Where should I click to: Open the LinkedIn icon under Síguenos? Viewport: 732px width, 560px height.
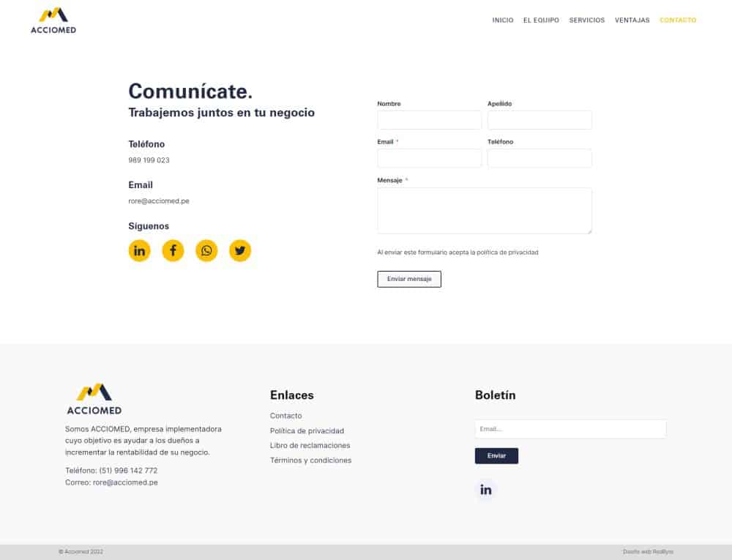(139, 251)
